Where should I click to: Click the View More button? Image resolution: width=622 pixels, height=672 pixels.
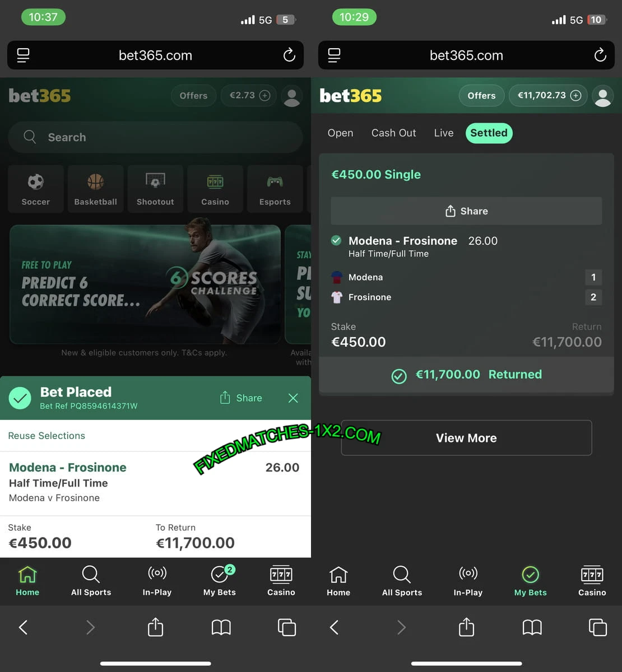466,438
